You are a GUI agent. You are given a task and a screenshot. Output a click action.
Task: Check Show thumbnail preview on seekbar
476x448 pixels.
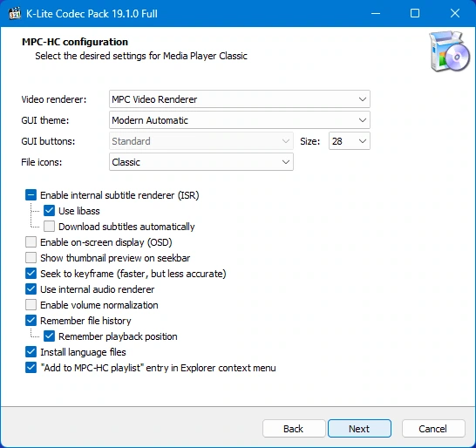coord(31,258)
